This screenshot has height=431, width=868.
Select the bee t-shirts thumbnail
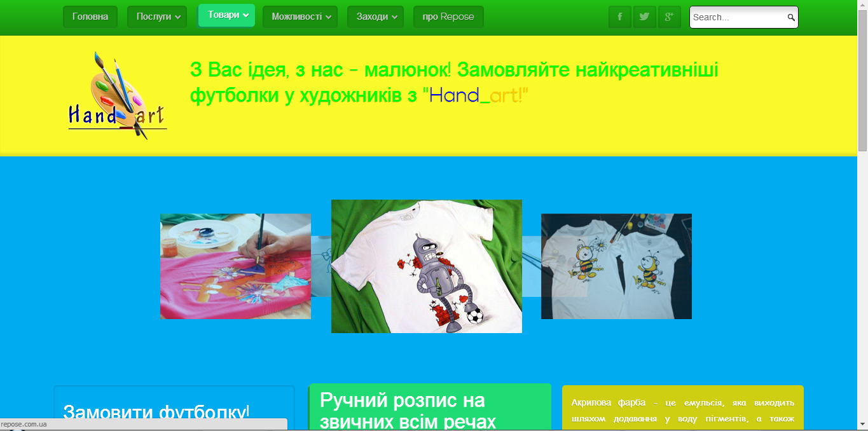[x=616, y=266]
